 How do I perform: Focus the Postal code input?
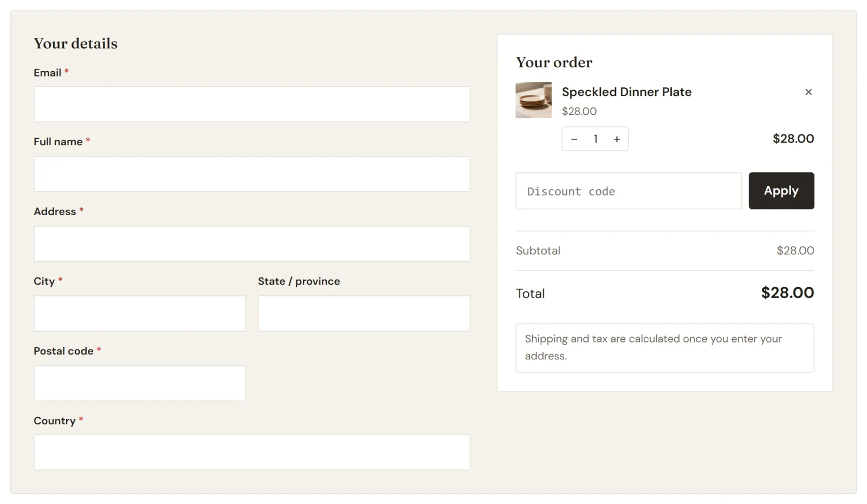pos(140,383)
